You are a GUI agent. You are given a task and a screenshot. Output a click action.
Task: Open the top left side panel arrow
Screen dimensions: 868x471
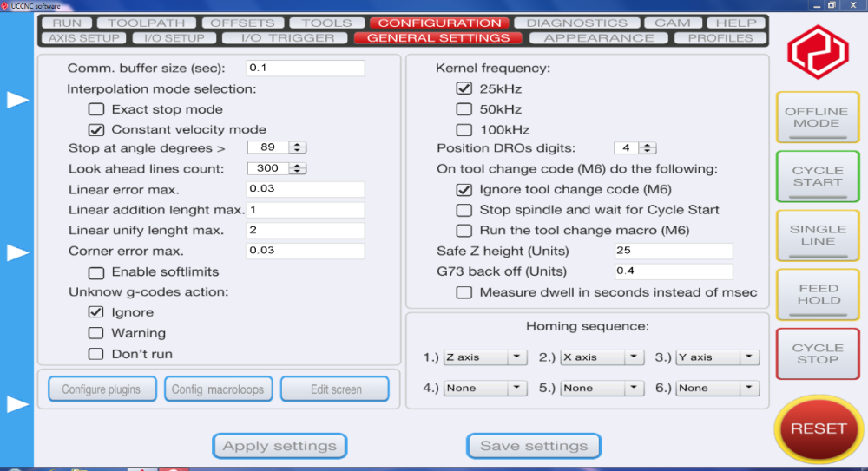point(17,100)
